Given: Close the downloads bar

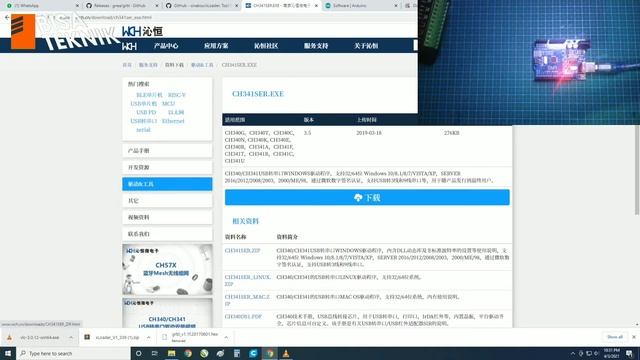Looking at the screenshot, I should 634,337.
